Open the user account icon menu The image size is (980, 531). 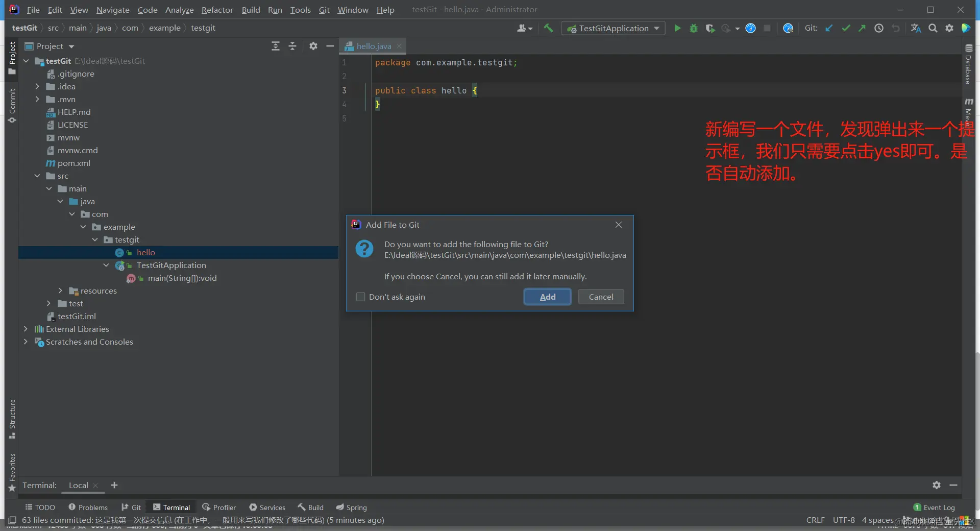[524, 29]
